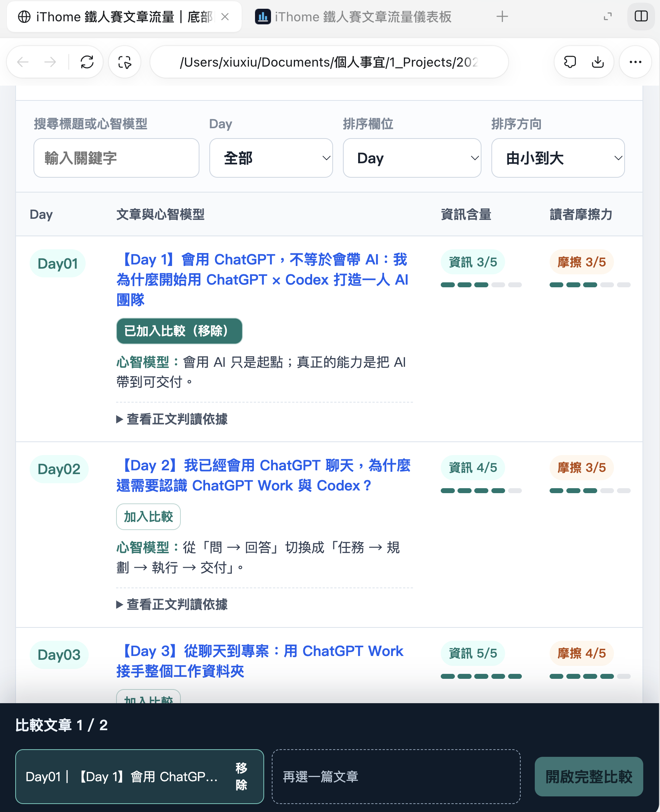Click the globe favicon on first tab

pos(24,17)
